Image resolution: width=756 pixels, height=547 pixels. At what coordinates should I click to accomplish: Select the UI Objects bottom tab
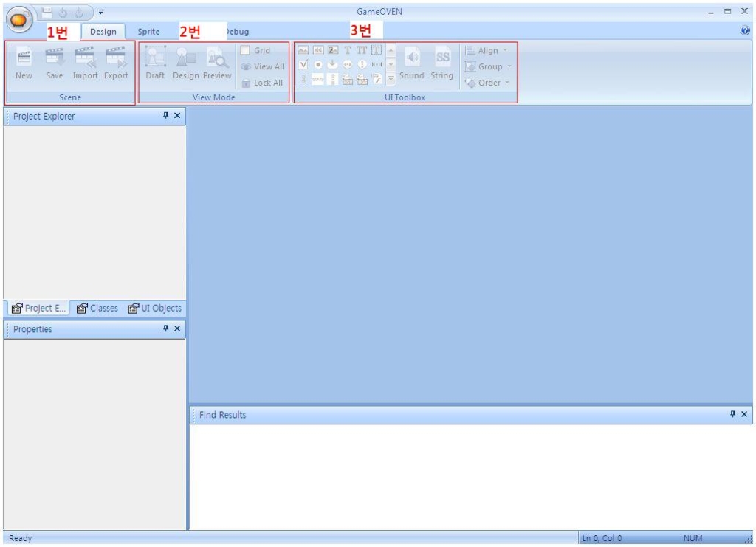[155, 309]
